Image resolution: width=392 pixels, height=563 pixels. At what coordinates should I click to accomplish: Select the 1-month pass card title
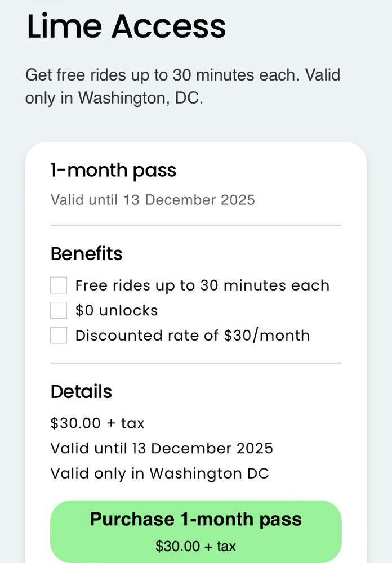coord(113,170)
